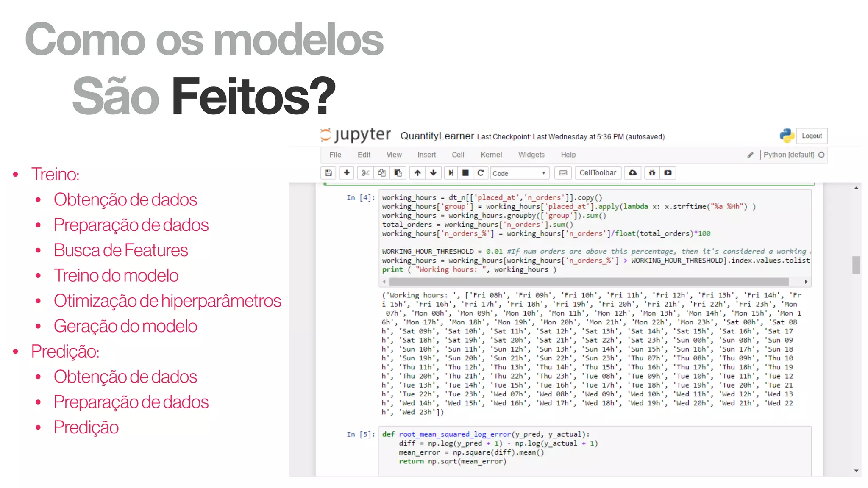Click the horizontal scrollbar thumb in cell 4
The image size is (868, 488).
click(589, 282)
